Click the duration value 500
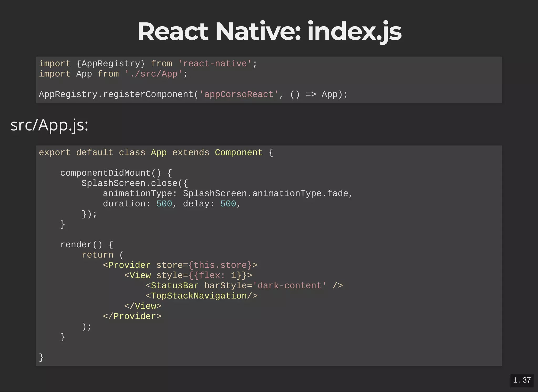Viewport: 538px width, 392px height. 164,204
